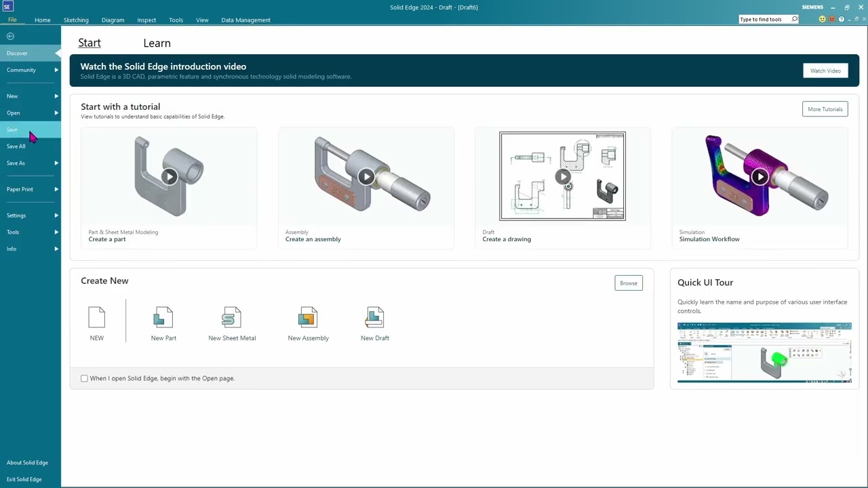Switch to the Home ribbon tab
Screen dimensions: 868x488
pyautogui.click(x=43, y=20)
